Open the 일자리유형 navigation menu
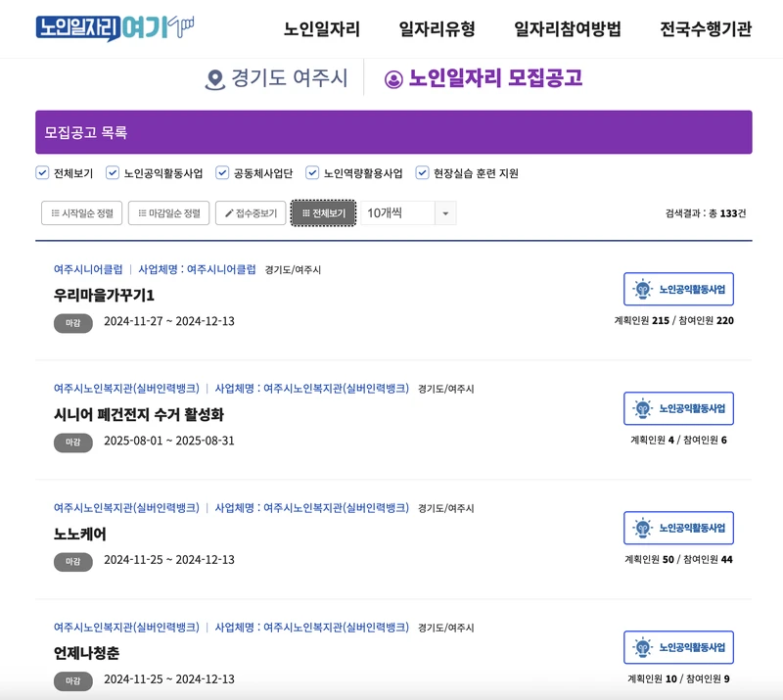Image resolution: width=783 pixels, height=700 pixels. (x=437, y=29)
